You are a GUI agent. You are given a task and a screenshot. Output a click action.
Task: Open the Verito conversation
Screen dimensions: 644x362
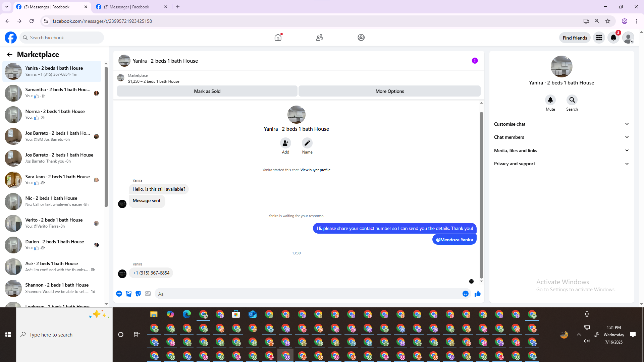click(52, 223)
